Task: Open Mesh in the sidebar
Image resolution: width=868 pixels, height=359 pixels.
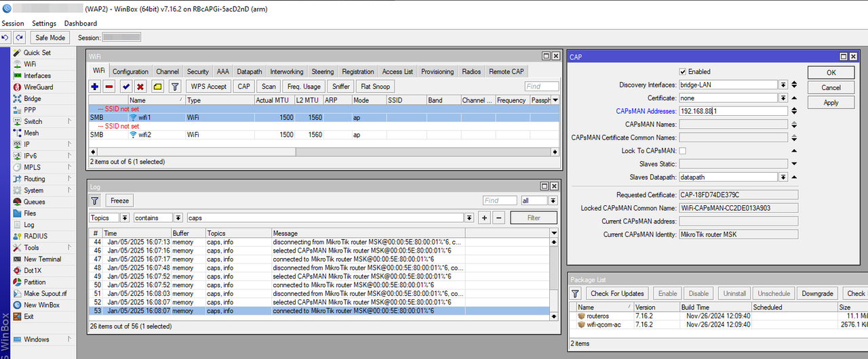Action: [31, 133]
